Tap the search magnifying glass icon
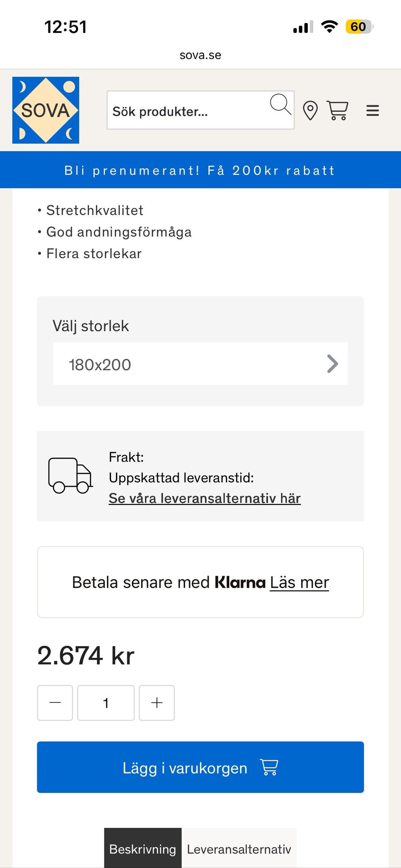Image resolution: width=401 pixels, height=868 pixels. 280,104
